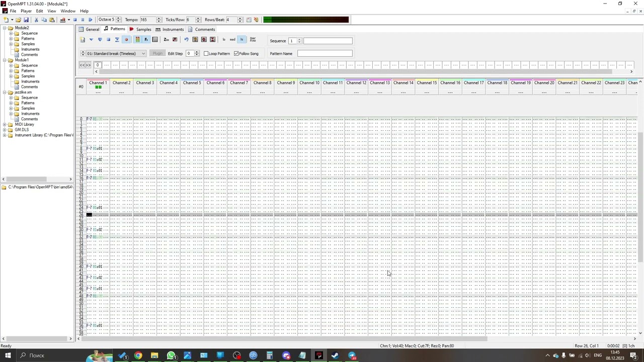Screen dimensions: 644x362
Task: Save the module with the floppy disk icon
Action: coord(26,20)
